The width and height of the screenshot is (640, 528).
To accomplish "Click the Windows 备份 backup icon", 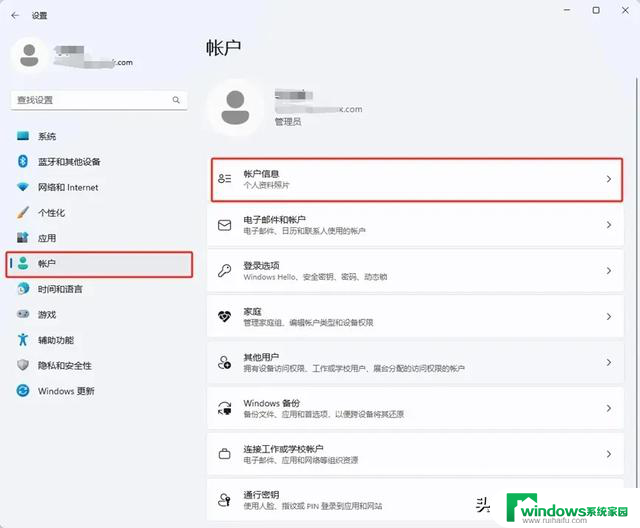I will (224, 408).
